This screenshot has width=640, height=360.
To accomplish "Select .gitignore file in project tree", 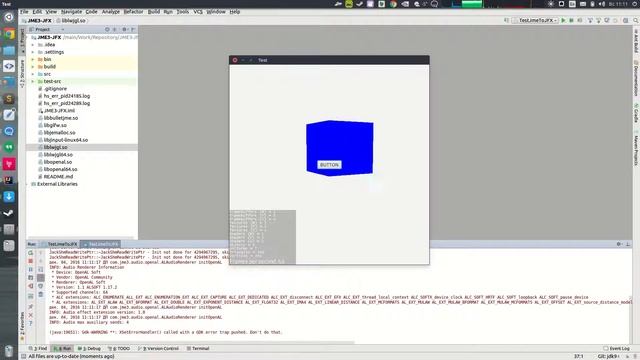I will [x=55, y=89].
